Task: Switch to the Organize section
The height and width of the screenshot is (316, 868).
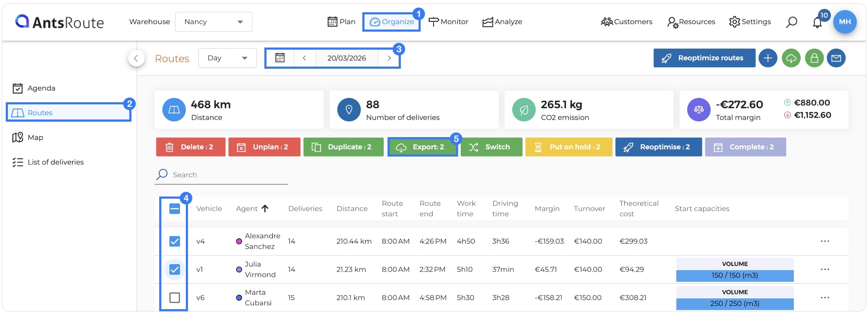Action: point(392,22)
